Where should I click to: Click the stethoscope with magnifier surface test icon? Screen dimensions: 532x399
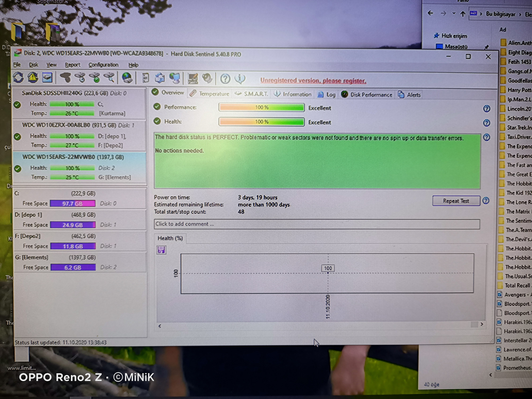pyautogui.click(x=109, y=78)
